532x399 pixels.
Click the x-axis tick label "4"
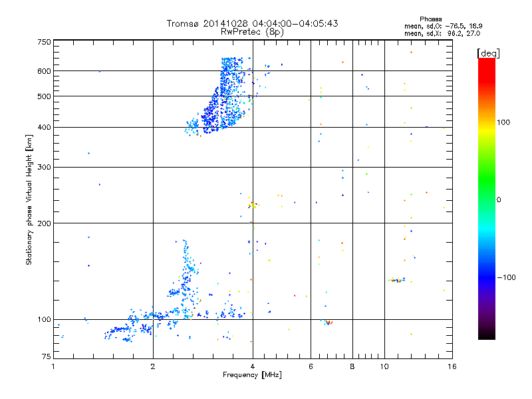[253, 366]
